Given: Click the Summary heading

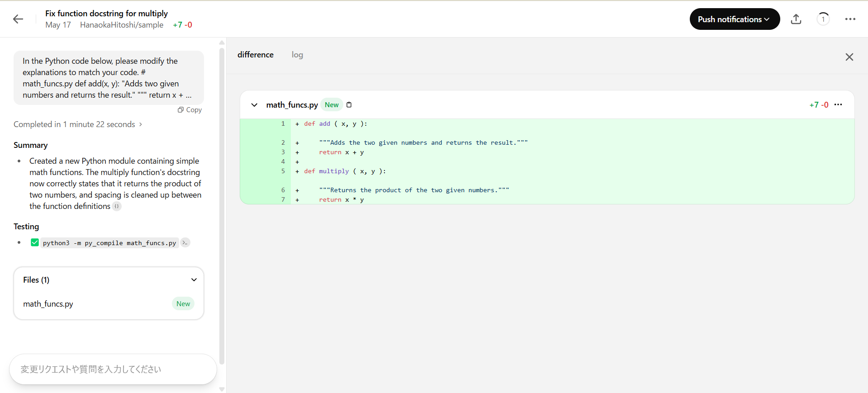Looking at the screenshot, I should pyautogui.click(x=30, y=145).
